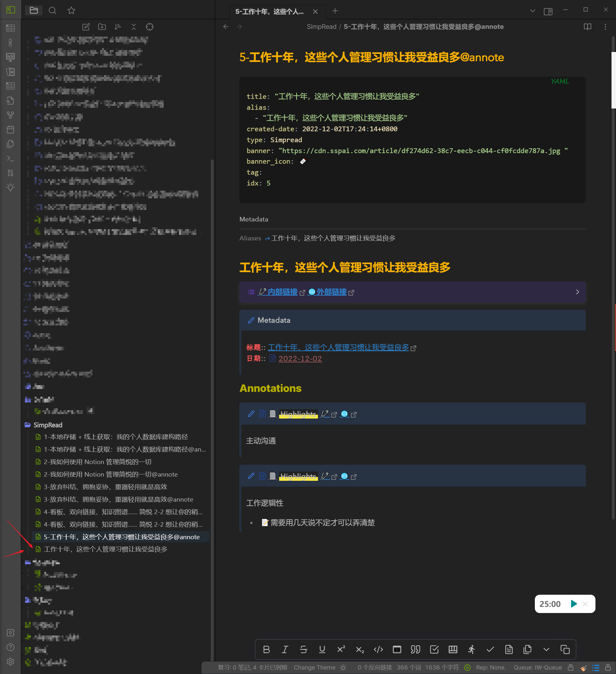Navigate forward with the right arrow
Screen dimensions: 616x674
(239, 27)
